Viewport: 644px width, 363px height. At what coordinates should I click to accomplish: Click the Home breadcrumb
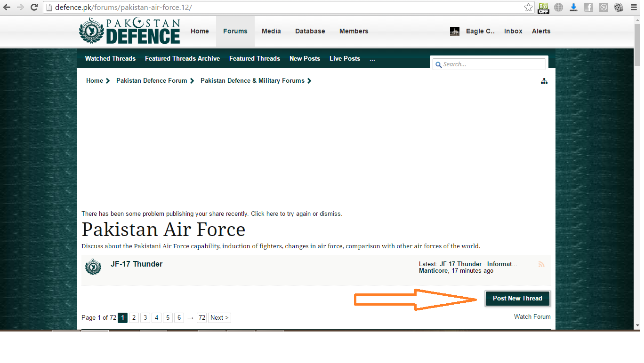[x=95, y=81]
